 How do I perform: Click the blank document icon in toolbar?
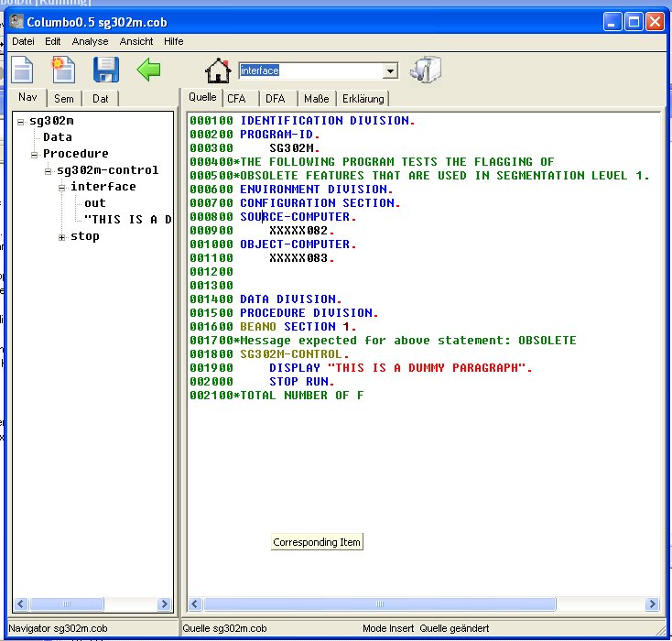(x=22, y=70)
